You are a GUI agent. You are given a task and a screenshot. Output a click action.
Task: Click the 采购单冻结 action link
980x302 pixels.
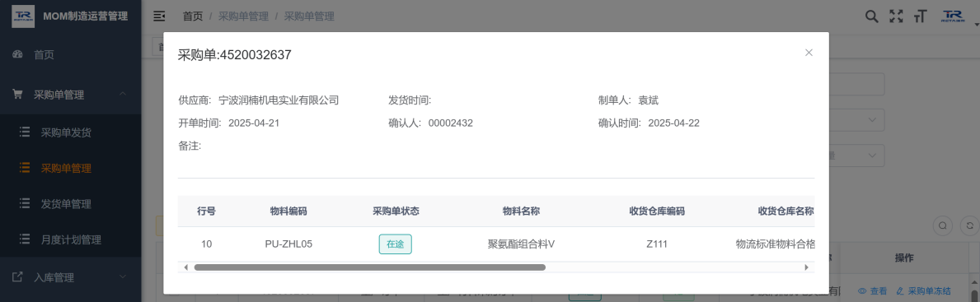point(924,290)
